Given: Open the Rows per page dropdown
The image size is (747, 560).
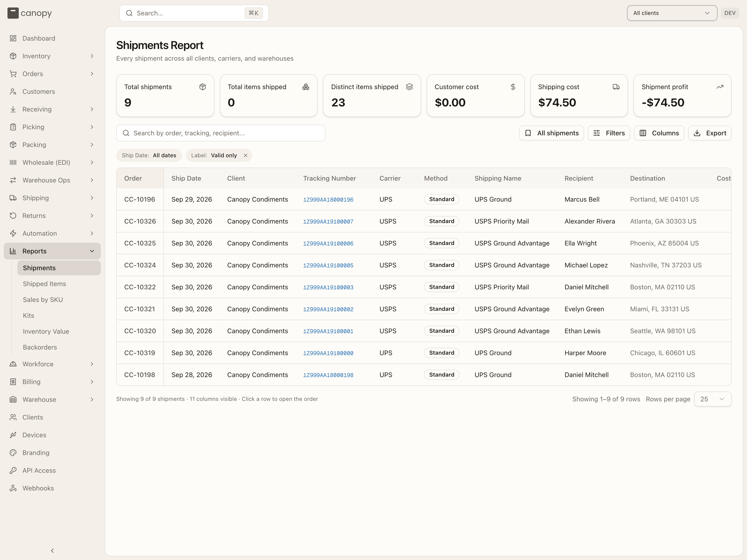Looking at the screenshot, I should [712, 399].
